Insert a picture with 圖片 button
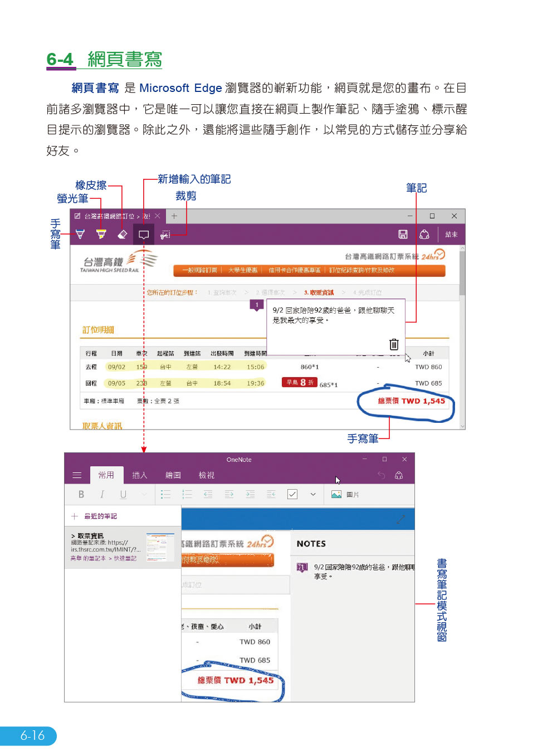The height and width of the screenshot is (756, 557). 345,494
